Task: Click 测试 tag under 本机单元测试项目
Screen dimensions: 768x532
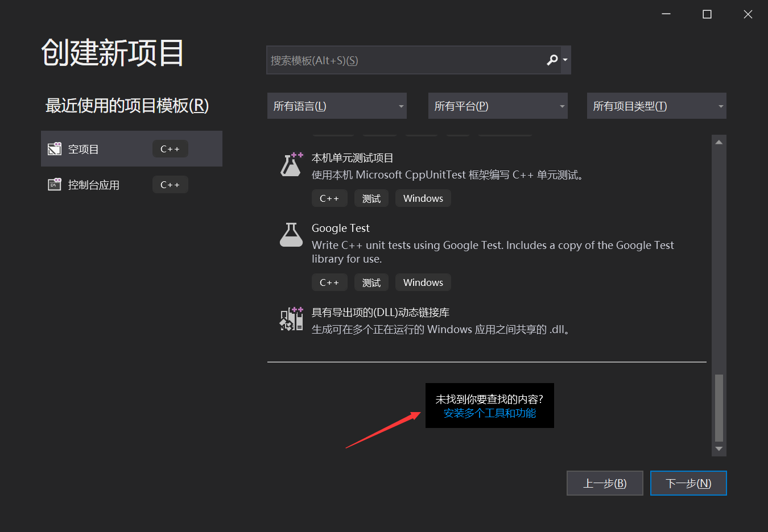Action: 371,198
